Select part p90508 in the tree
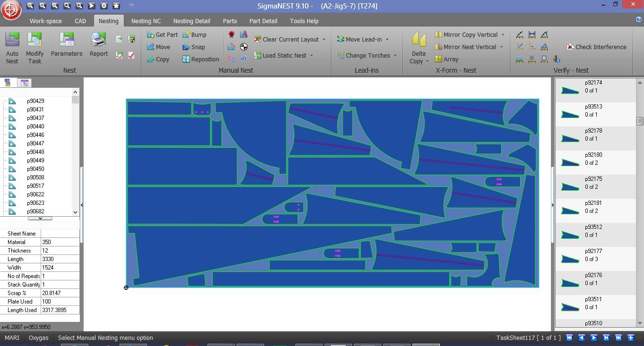The width and height of the screenshot is (644, 346). (35, 177)
